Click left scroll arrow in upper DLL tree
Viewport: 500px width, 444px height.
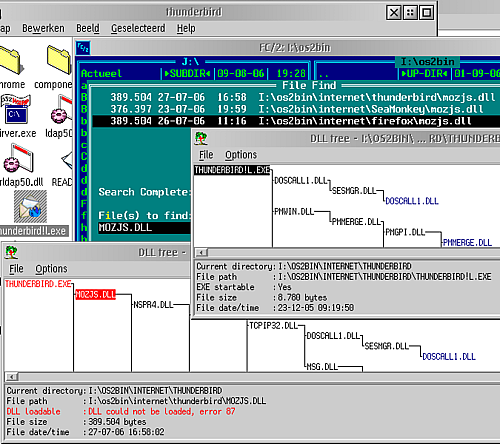201,252
